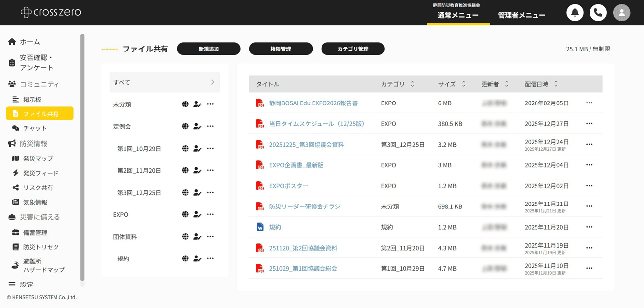Click user-edit icon for 定例会 category
The image size is (644, 308).
point(197,126)
